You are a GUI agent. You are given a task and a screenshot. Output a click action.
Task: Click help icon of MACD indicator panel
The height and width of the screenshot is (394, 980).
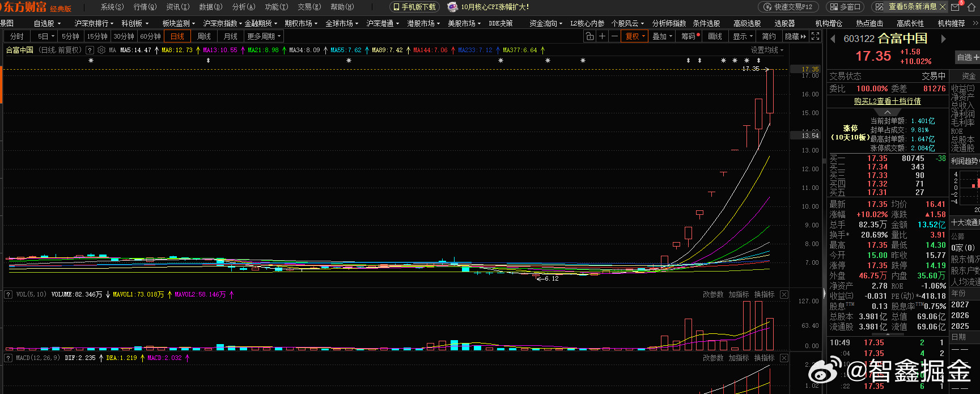click(9, 358)
